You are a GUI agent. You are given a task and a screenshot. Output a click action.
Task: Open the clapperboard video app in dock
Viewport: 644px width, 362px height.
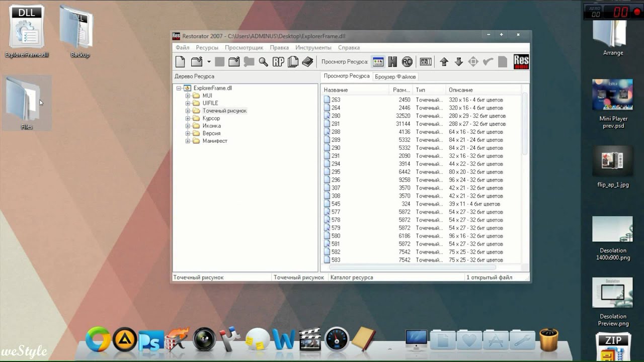(310, 340)
